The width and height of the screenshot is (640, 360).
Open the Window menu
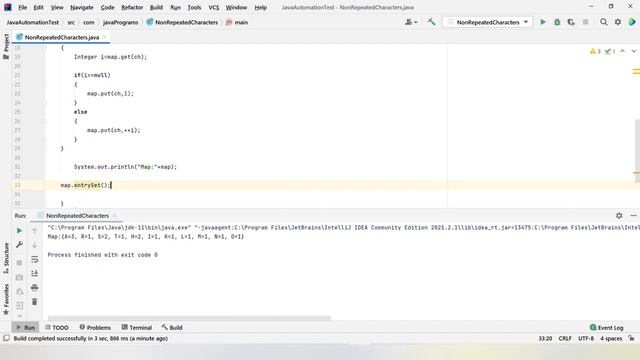[236, 7]
